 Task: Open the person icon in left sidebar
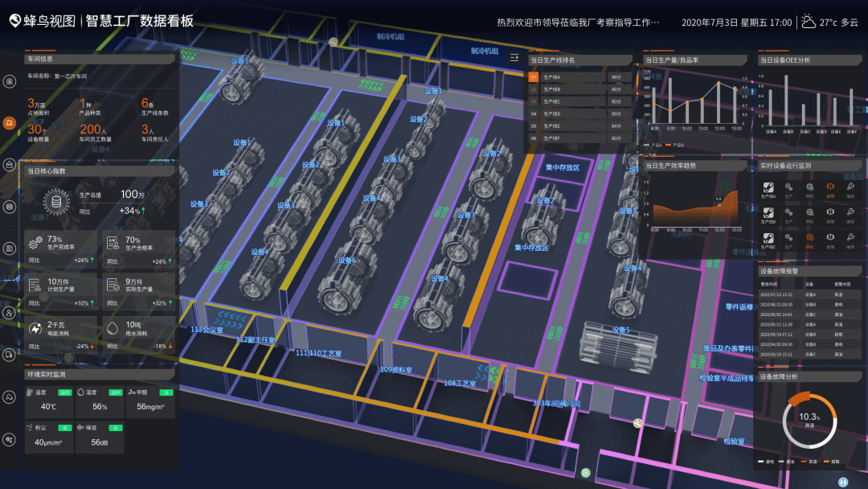(10, 312)
